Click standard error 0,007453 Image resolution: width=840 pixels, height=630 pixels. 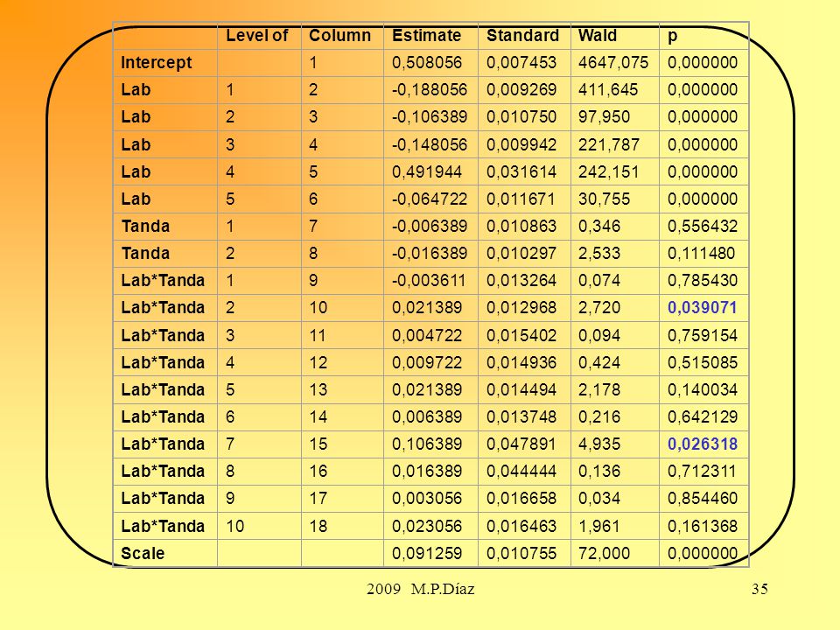point(521,63)
